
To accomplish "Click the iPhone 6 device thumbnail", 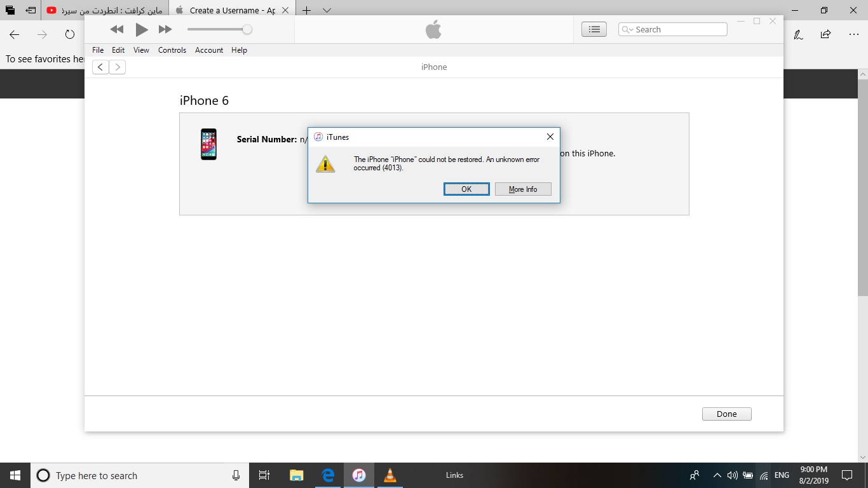I will click(208, 144).
